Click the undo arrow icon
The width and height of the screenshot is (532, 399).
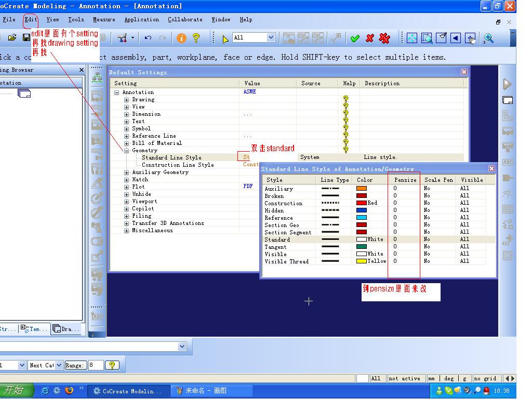148,37
